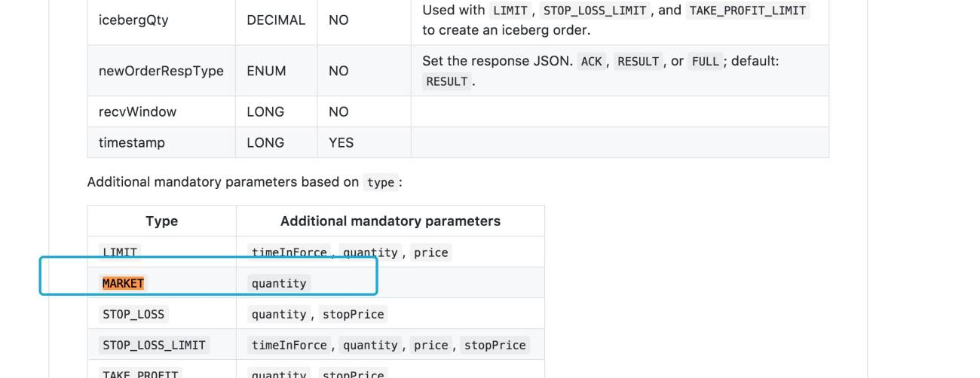Click quantity code in STOP_LOSS row
The height and width of the screenshot is (378, 980).
tap(279, 314)
